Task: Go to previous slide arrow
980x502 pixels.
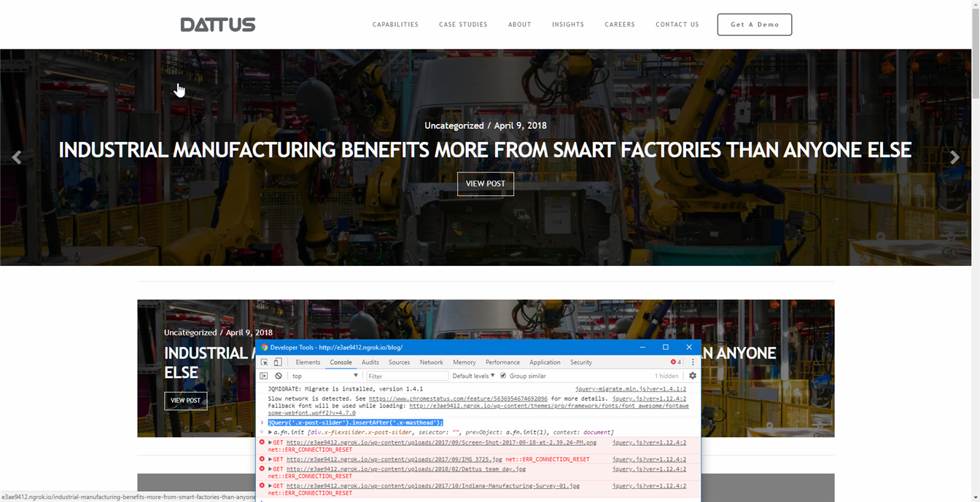Action: (x=17, y=157)
